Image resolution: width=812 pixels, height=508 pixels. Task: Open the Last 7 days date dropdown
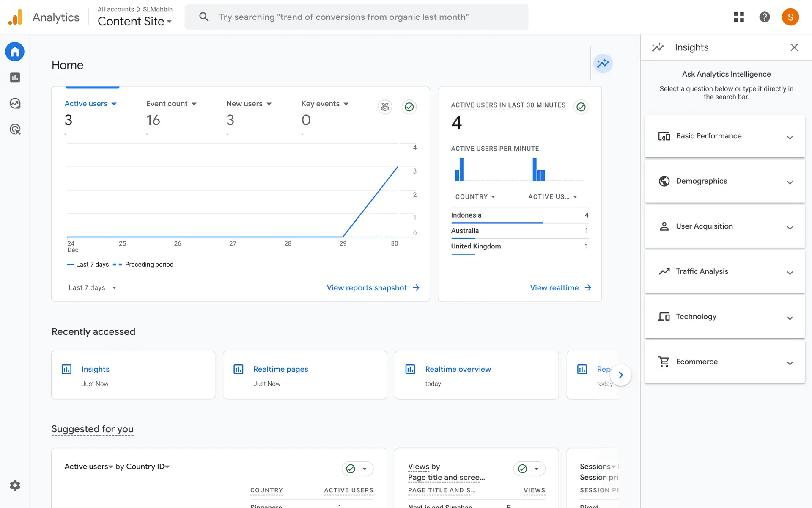click(x=92, y=288)
